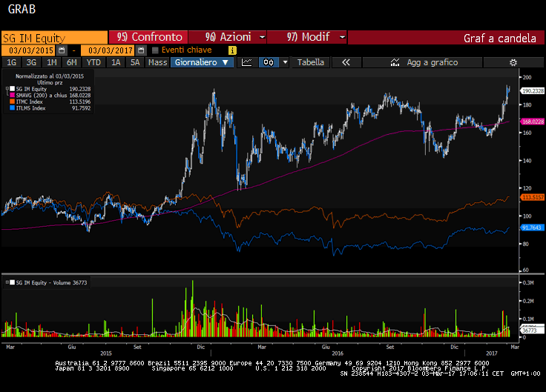Collapse toolbar with the double left arrows
The height and width of the screenshot is (392, 546).
click(x=345, y=62)
